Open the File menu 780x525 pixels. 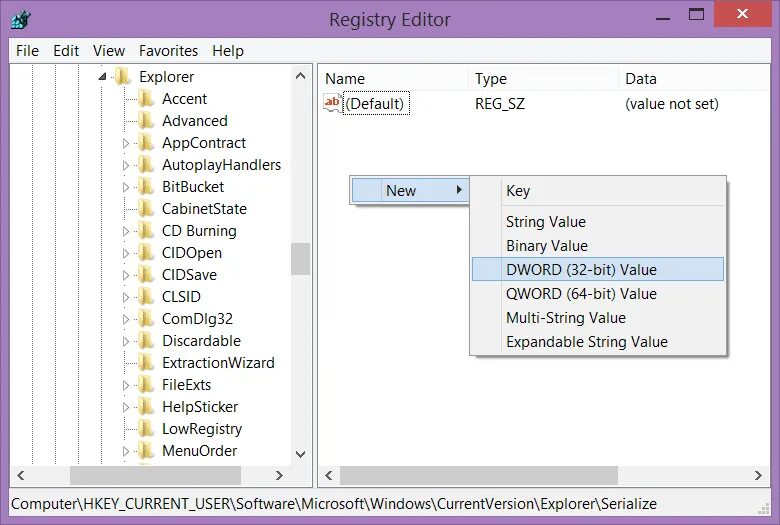pos(27,51)
